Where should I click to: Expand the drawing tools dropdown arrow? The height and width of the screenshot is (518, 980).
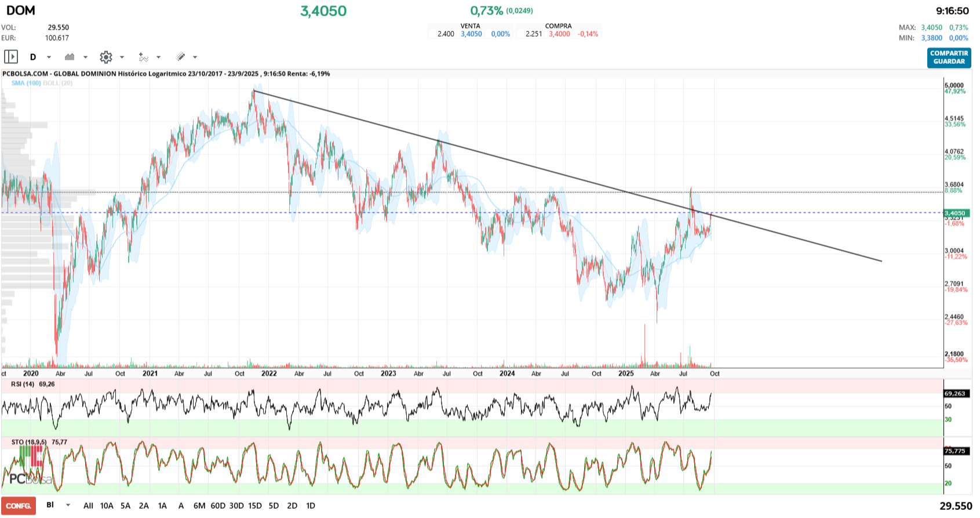click(x=195, y=57)
